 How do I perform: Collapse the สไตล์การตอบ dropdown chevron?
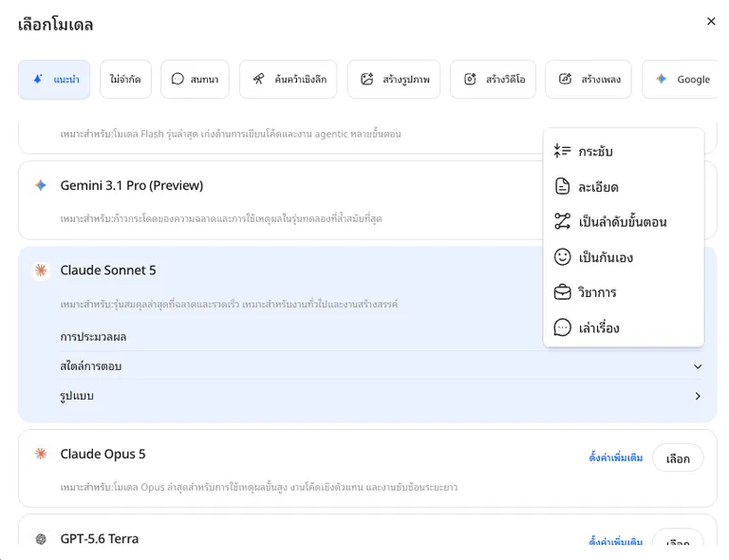(x=698, y=366)
